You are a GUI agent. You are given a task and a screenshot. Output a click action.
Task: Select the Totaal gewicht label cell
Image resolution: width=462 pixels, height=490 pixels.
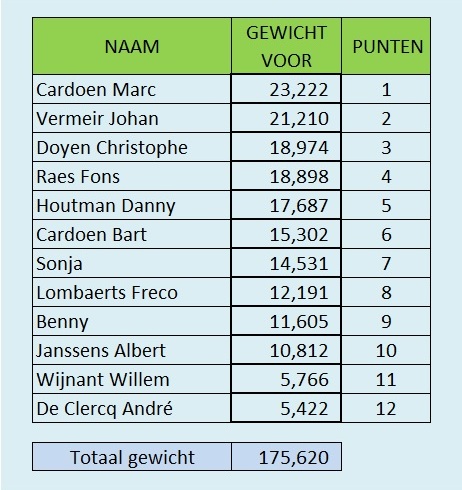tap(132, 457)
